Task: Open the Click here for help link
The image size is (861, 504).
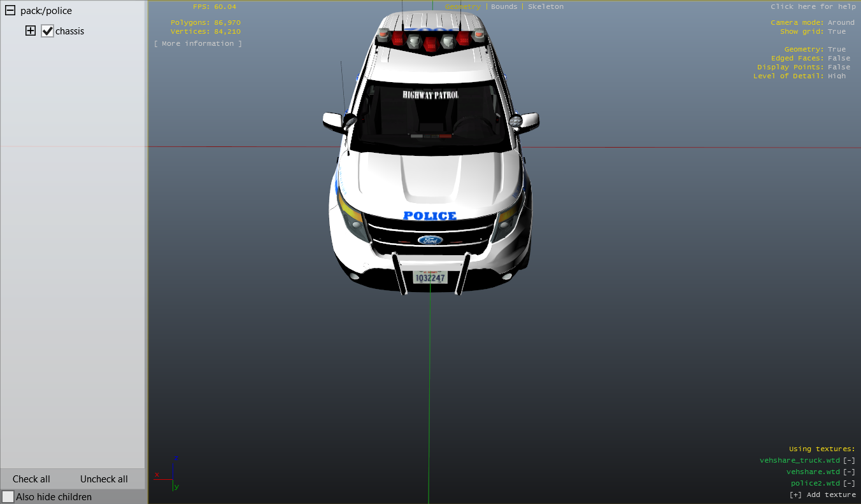Action: 813,6
